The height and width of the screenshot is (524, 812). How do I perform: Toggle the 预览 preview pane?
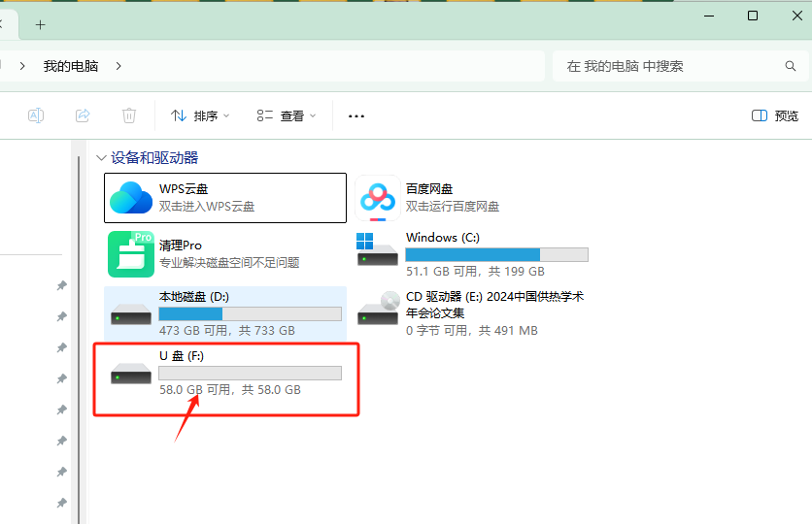(775, 115)
